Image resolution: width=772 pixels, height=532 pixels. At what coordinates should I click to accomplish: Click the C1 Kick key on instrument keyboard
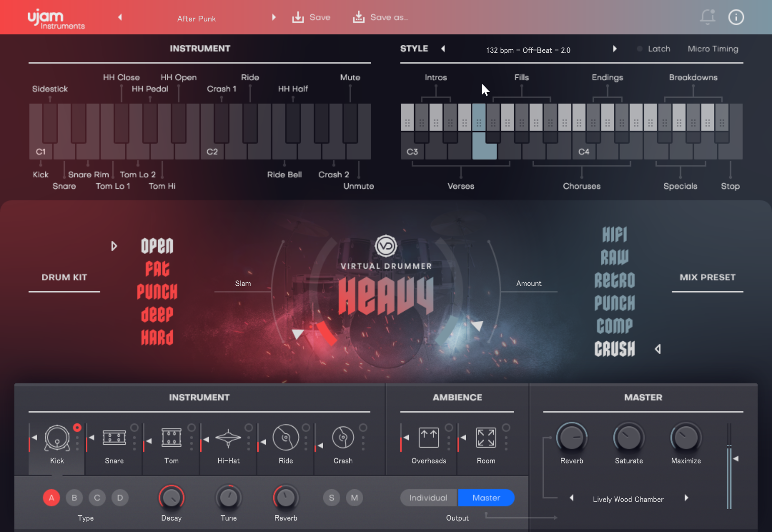point(41,151)
